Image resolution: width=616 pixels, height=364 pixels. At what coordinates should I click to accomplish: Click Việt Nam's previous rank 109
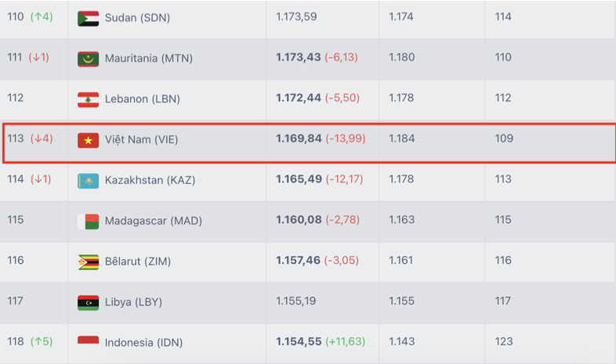coord(504,139)
